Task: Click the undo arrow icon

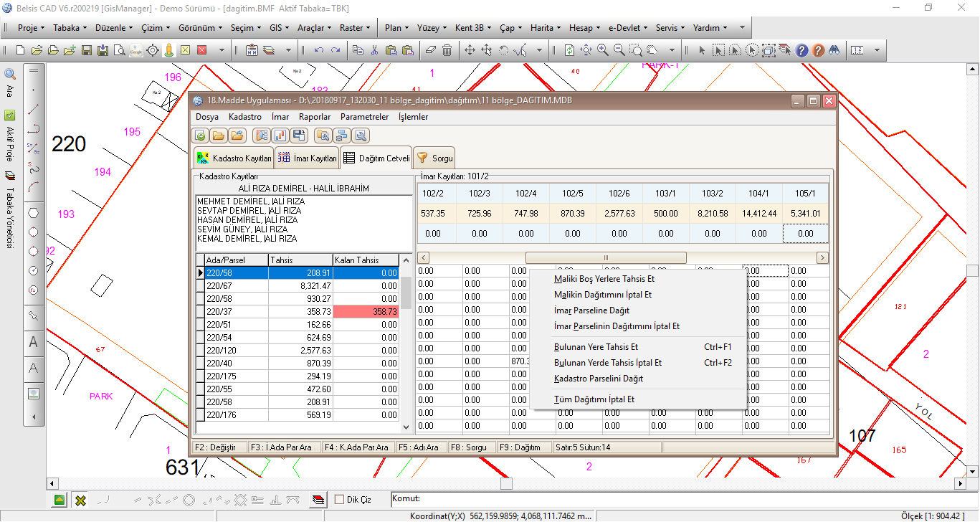Action: [x=318, y=50]
